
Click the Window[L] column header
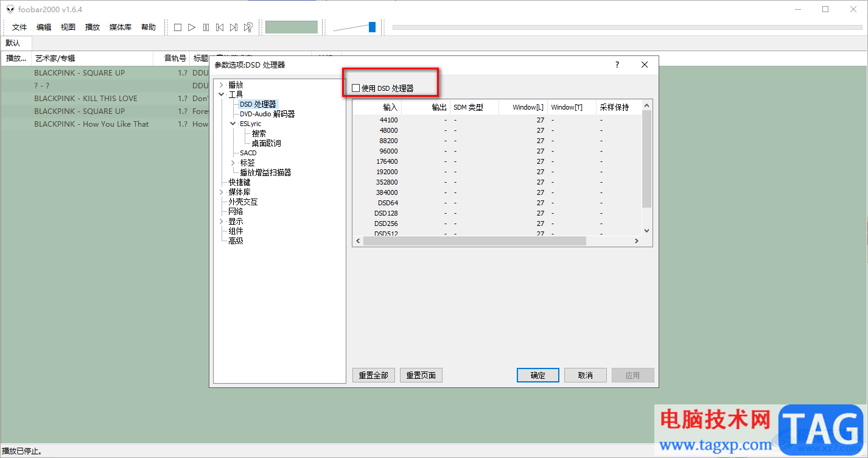click(x=523, y=107)
